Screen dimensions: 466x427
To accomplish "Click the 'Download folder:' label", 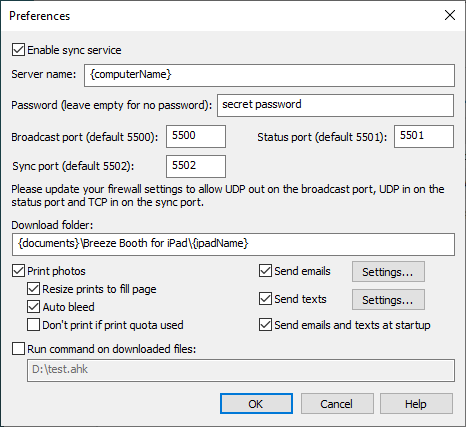I will 52,225.
